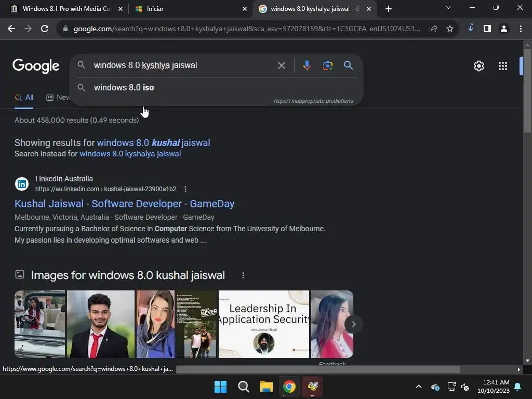Viewport: 532px width, 399px height.
Task: Show more images with the next arrow
Action: click(353, 324)
